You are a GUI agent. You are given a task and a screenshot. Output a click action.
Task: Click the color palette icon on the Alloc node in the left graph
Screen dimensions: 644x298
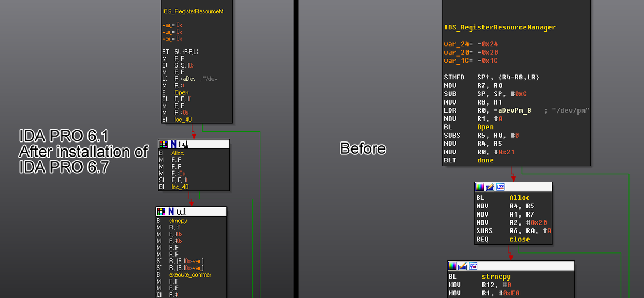[x=163, y=144]
